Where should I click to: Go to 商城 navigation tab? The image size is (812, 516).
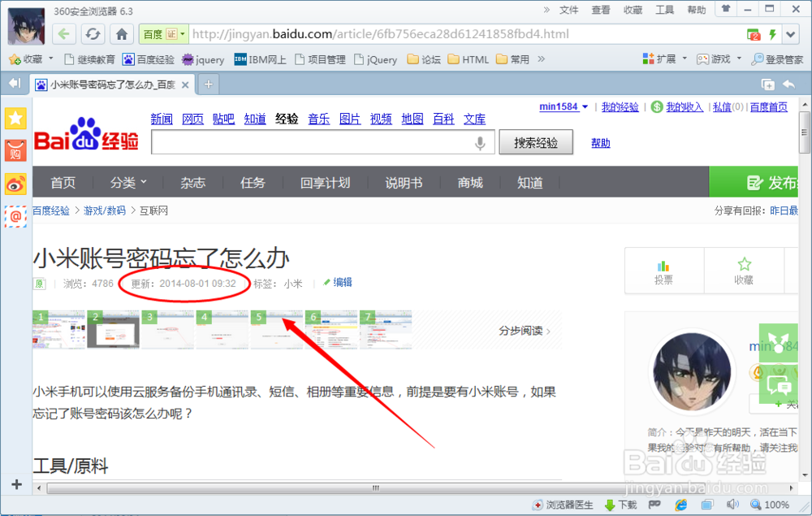coord(469,182)
